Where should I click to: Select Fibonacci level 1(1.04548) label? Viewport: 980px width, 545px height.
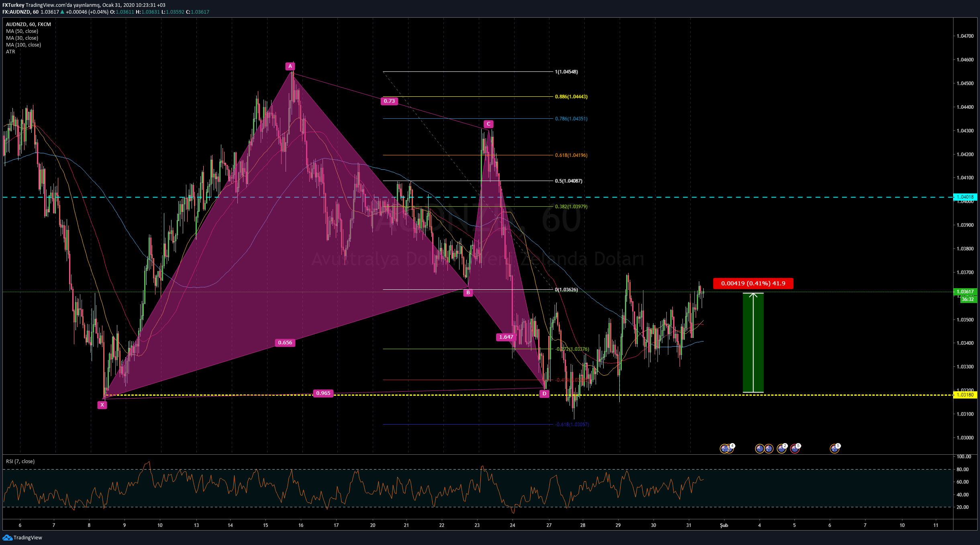click(x=566, y=72)
